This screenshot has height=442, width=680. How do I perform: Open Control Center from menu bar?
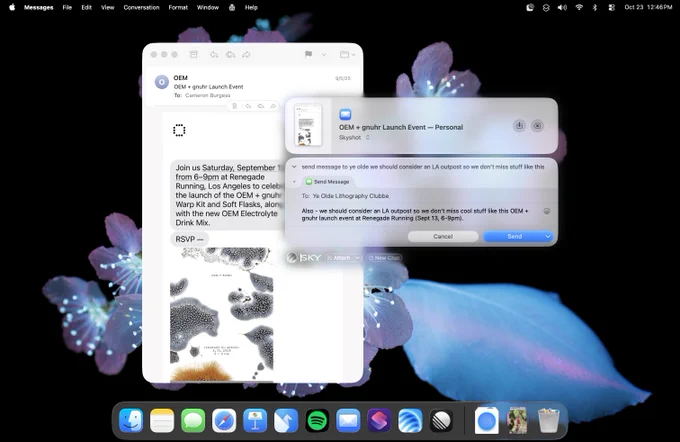click(x=611, y=7)
